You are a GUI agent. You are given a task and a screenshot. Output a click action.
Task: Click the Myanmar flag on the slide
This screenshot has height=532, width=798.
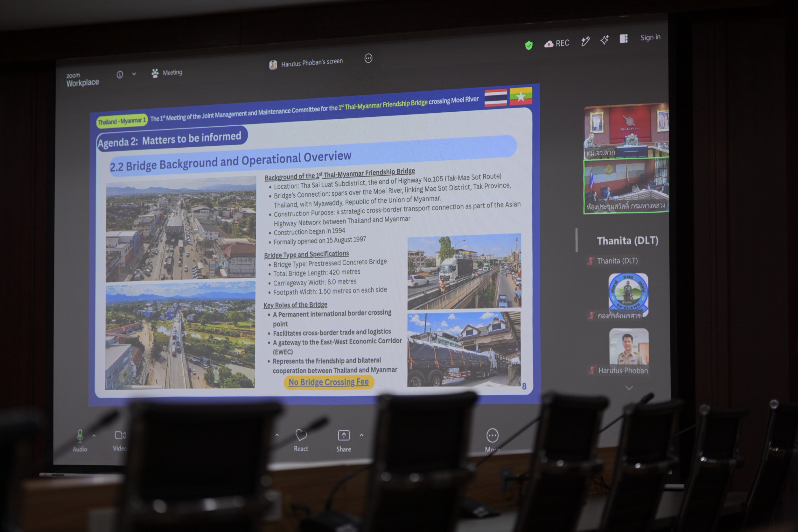tap(521, 96)
